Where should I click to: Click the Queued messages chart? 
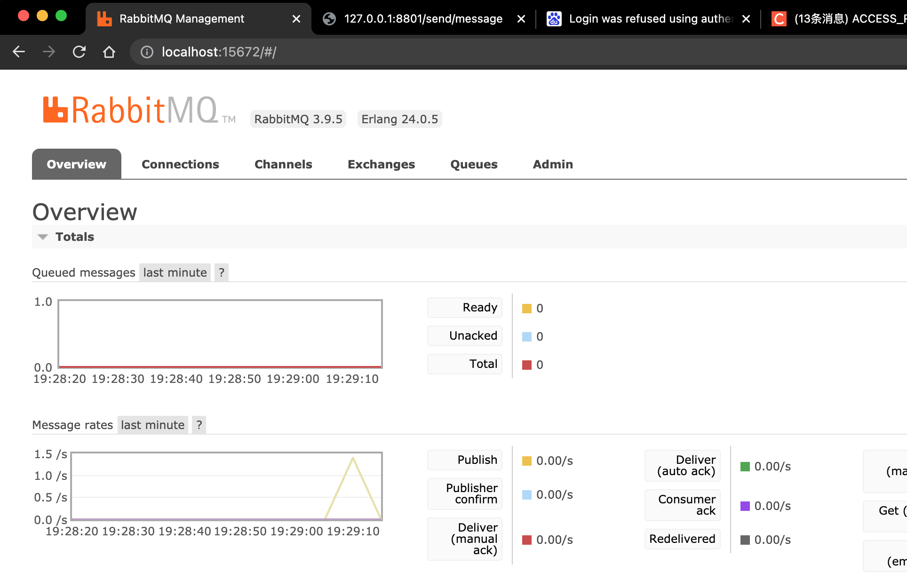click(x=220, y=334)
